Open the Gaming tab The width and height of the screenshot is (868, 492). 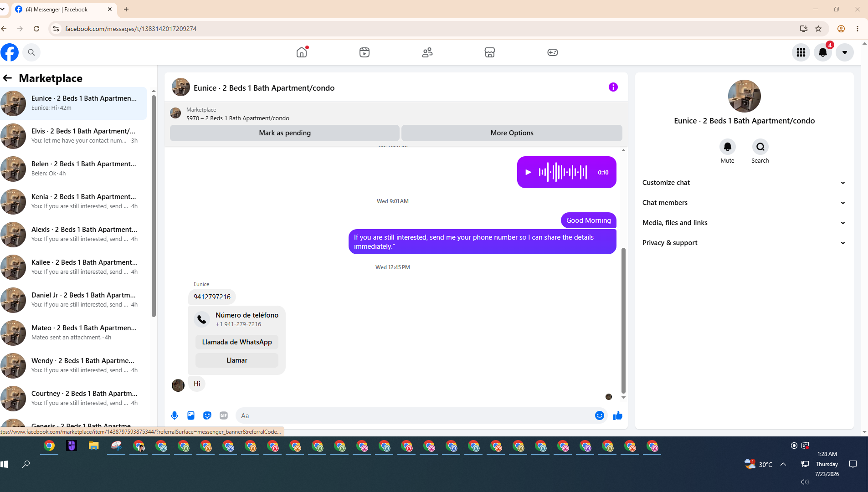pyautogui.click(x=553, y=52)
